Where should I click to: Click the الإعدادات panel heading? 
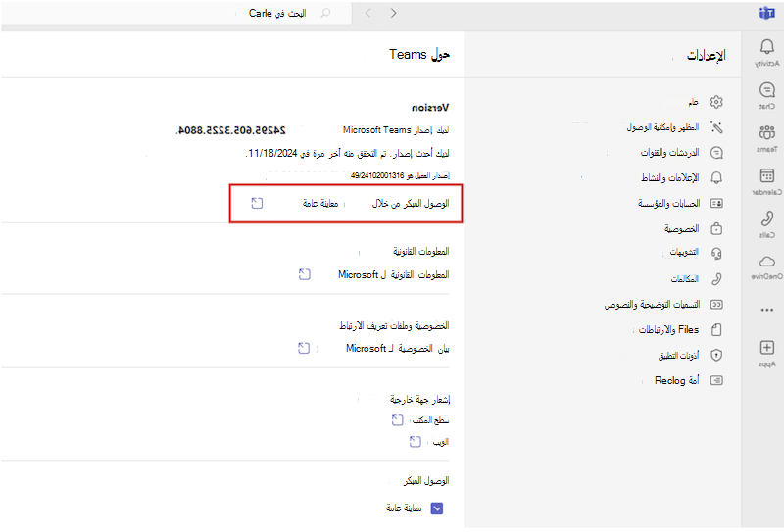[706, 55]
